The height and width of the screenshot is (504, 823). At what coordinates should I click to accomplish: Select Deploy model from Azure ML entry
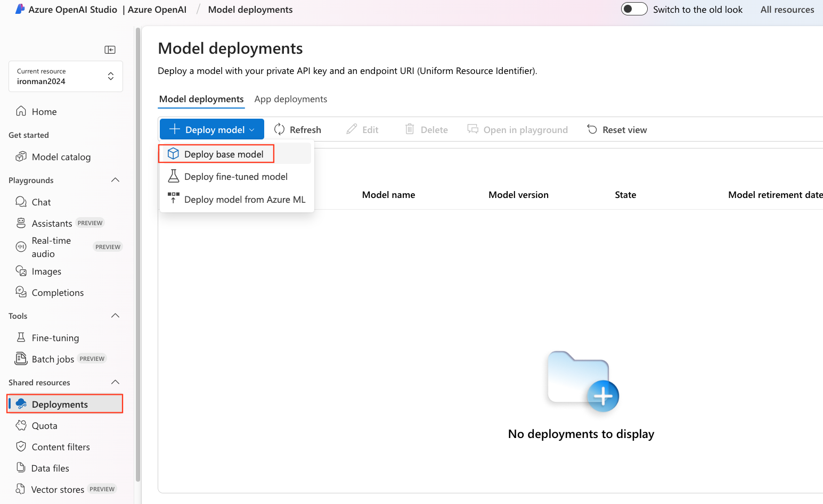pyautogui.click(x=235, y=200)
